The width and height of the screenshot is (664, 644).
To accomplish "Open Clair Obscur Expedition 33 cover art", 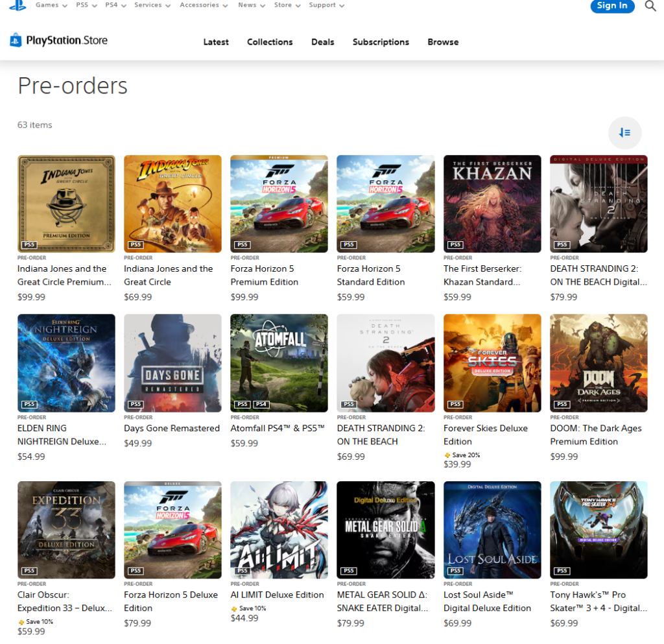I will [66, 530].
